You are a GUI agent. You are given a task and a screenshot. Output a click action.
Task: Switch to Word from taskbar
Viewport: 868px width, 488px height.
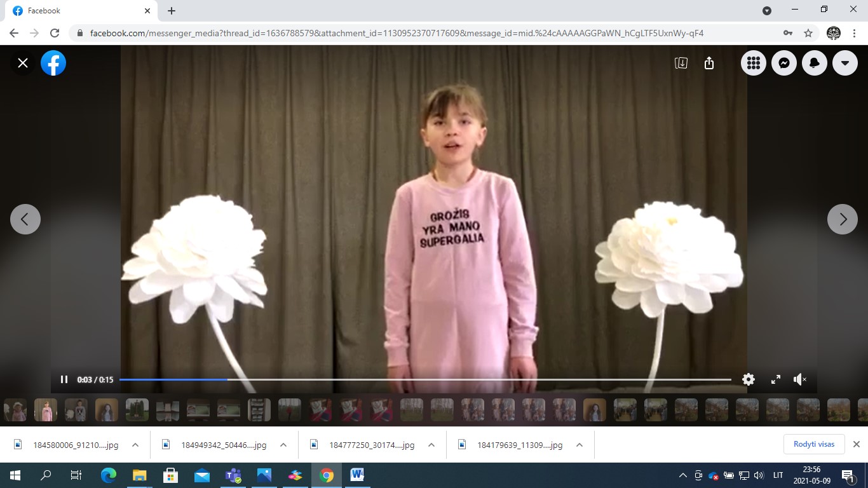tap(356, 475)
